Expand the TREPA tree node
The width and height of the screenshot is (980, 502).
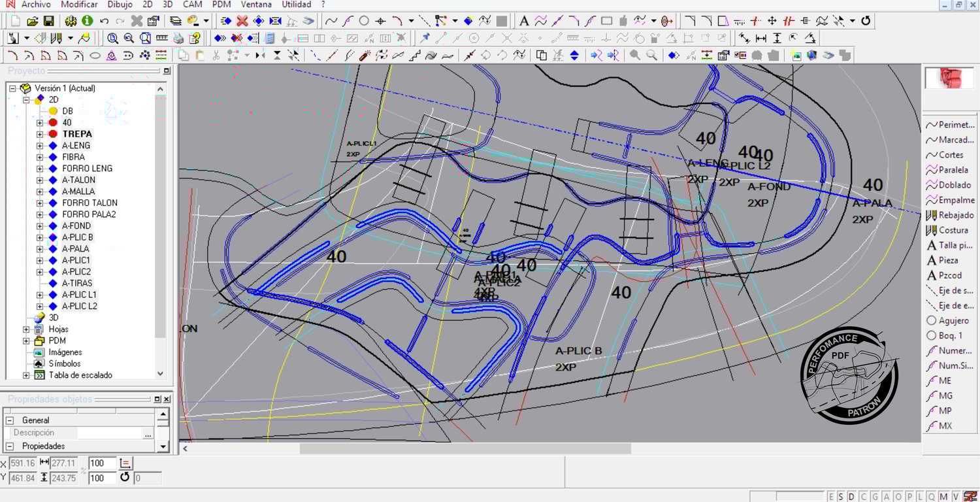(x=40, y=134)
